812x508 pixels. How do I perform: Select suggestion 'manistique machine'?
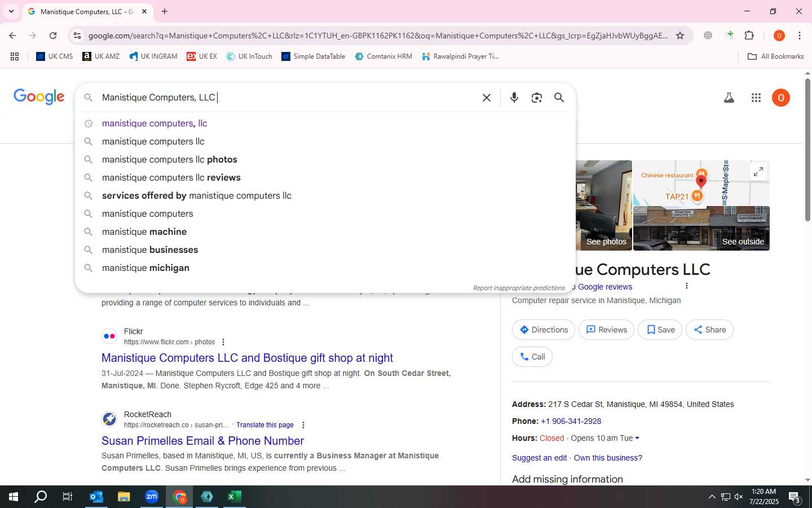325,231
